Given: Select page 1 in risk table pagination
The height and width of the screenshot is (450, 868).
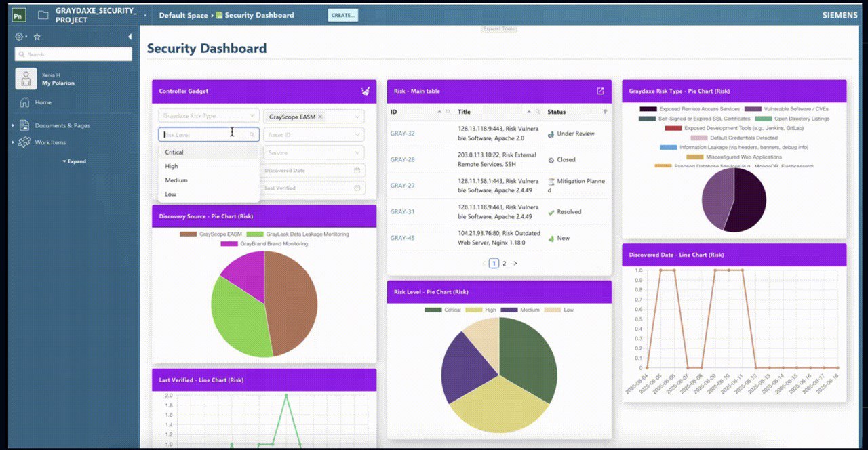Looking at the screenshot, I should pos(494,263).
